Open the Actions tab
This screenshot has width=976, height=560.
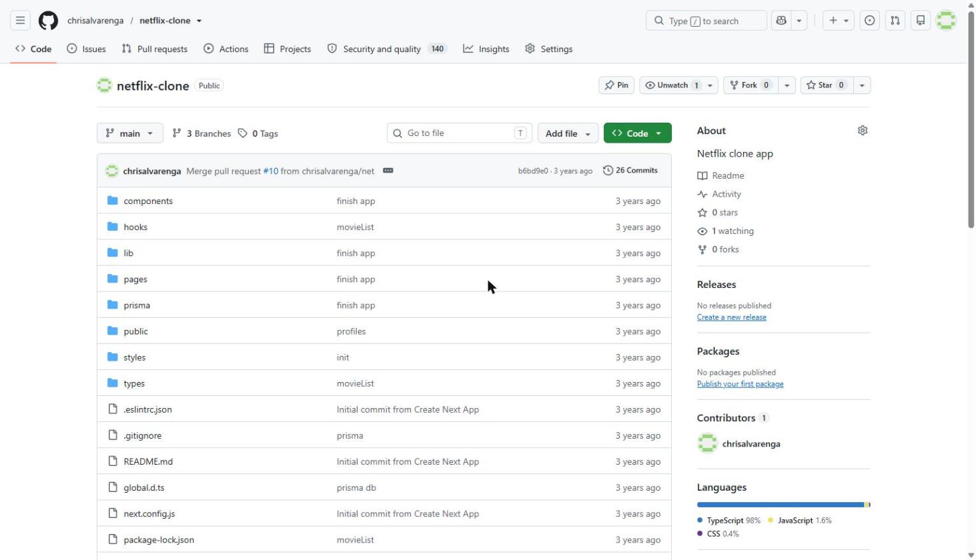coord(226,49)
